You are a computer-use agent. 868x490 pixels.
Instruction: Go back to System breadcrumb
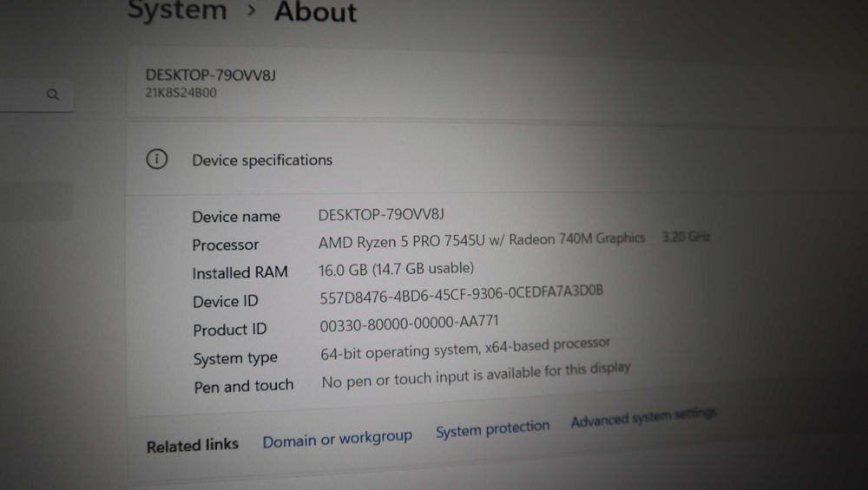(177, 10)
